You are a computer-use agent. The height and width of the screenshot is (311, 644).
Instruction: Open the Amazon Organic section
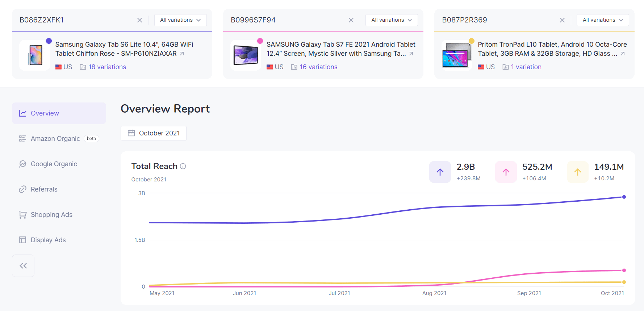tap(59, 139)
